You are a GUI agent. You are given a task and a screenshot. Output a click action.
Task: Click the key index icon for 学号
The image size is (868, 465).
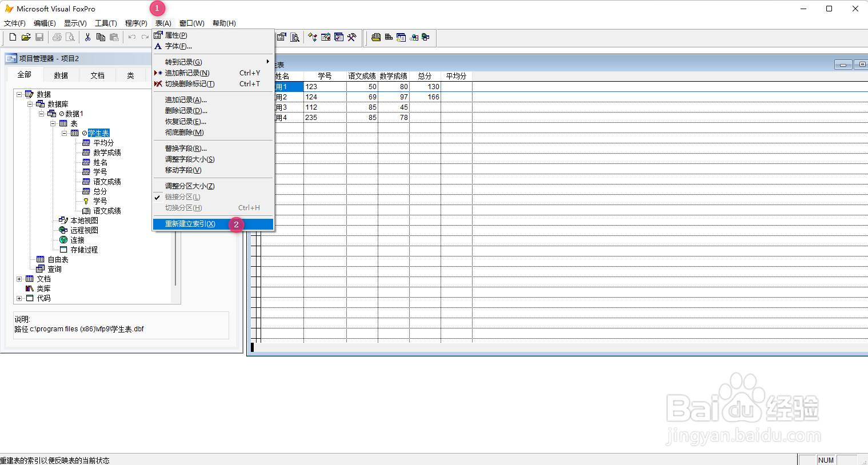86,201
